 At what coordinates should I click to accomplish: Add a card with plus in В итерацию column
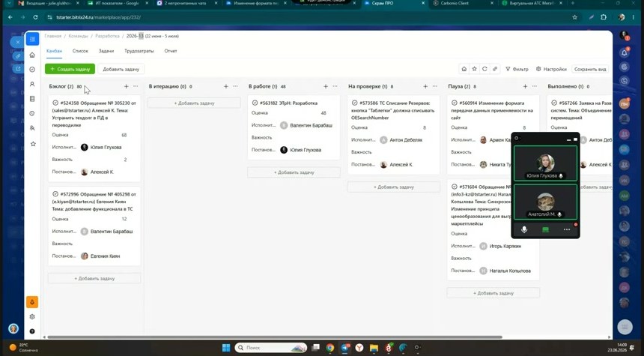[x=226, y=86]
